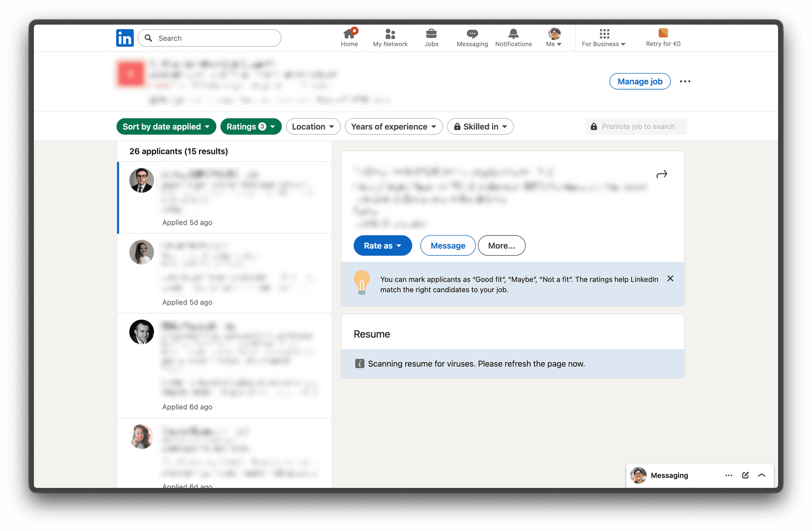Open the For Business apps menu
The height and width of the screenshot is (531, 812).
click(604, 38)
